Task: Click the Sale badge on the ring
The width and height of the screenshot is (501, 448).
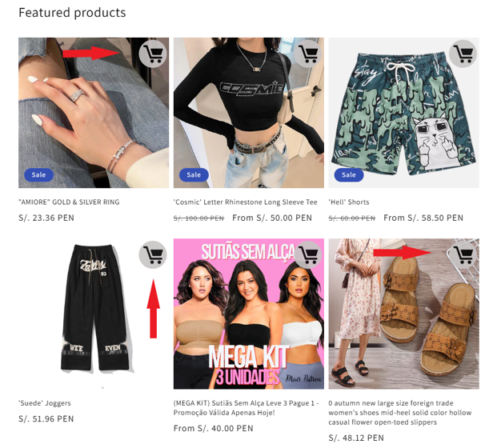Action: tap(38, 174)
